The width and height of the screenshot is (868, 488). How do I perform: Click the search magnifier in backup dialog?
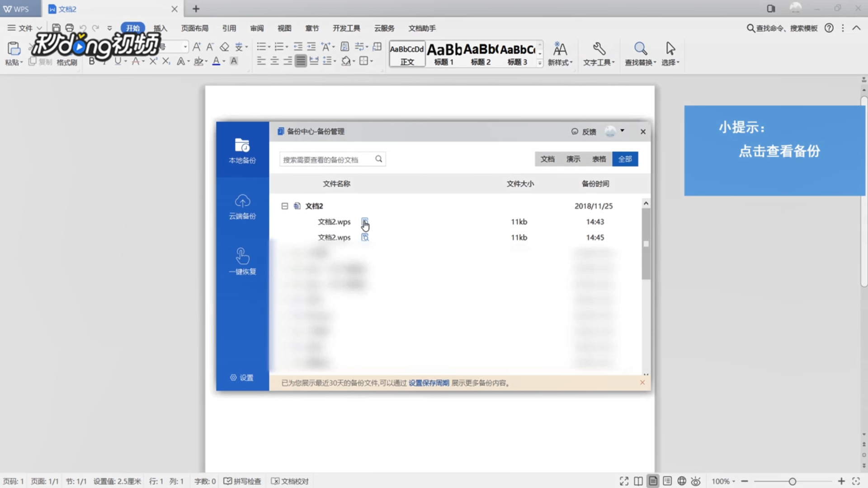pos(379,159)
